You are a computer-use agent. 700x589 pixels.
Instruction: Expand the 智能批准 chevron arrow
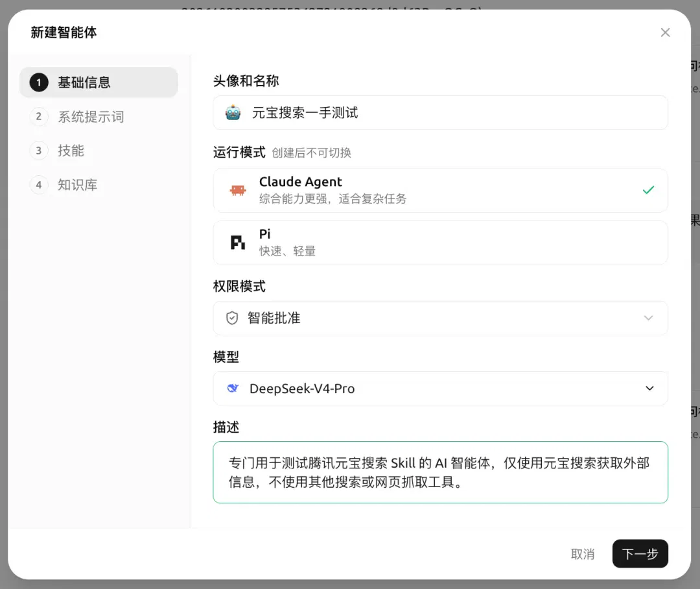pos(649,319)
